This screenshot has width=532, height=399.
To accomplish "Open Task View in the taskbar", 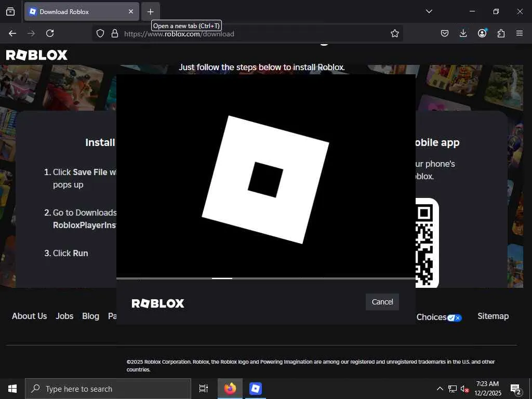I will [204, 389].
